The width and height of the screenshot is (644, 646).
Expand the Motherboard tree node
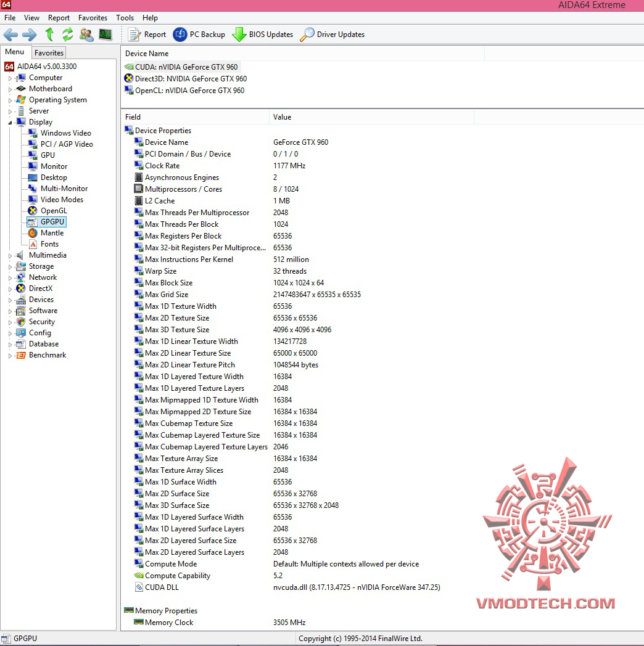click(x=10, y=89)
